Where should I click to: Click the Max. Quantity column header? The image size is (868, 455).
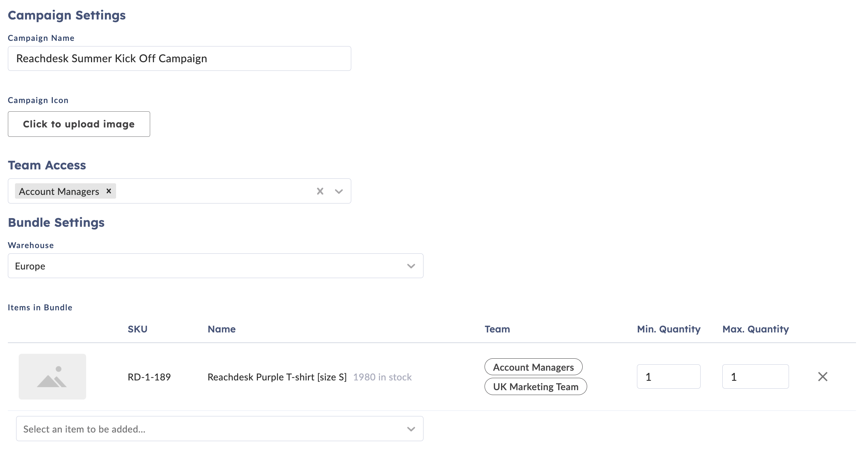tap(756, 329)
